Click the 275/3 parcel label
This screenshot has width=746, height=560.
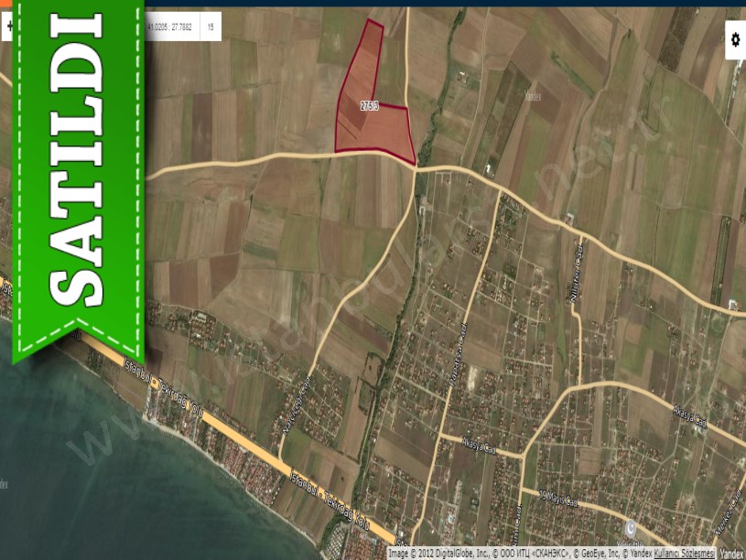pyautogui.click(x=370, y=107)
